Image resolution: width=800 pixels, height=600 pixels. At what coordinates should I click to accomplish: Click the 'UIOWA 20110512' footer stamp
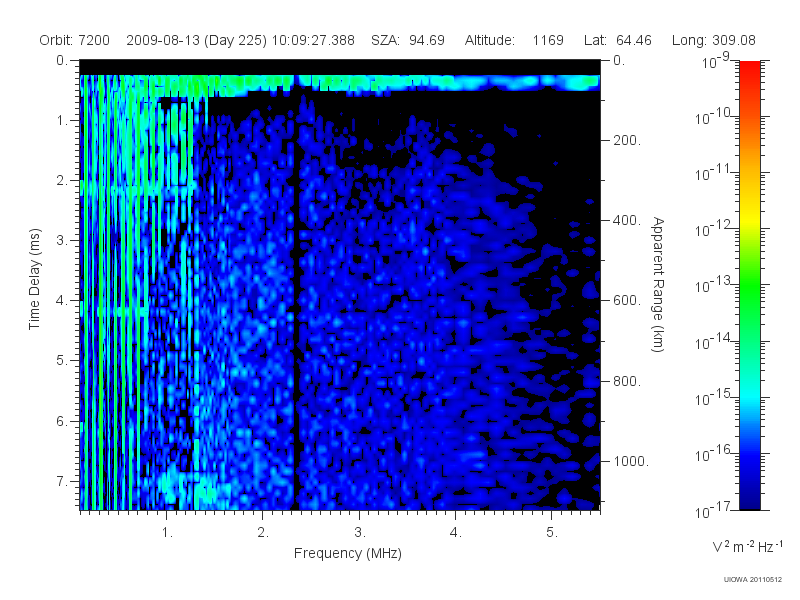point(753,579)
